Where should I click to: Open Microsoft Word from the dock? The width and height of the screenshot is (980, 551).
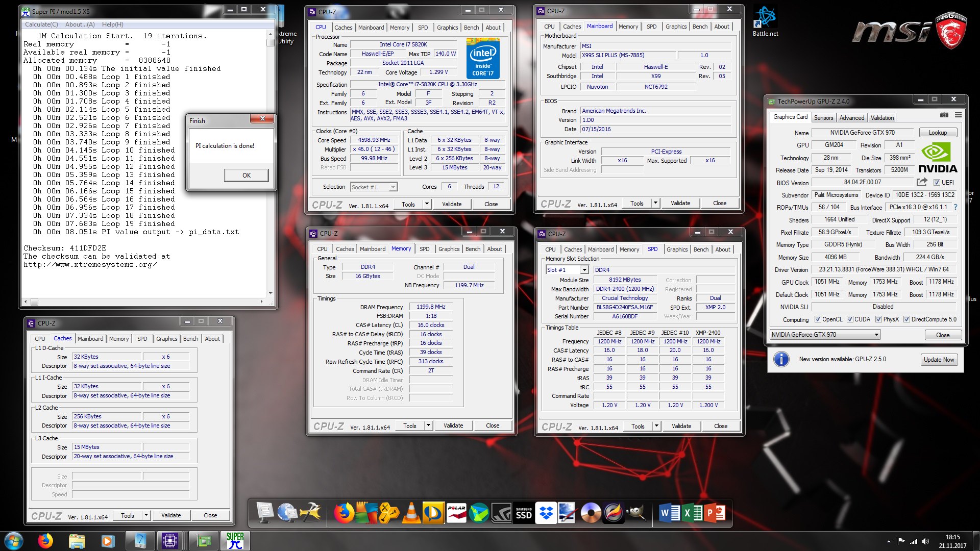pyautogui.click(x=669, y=513)
